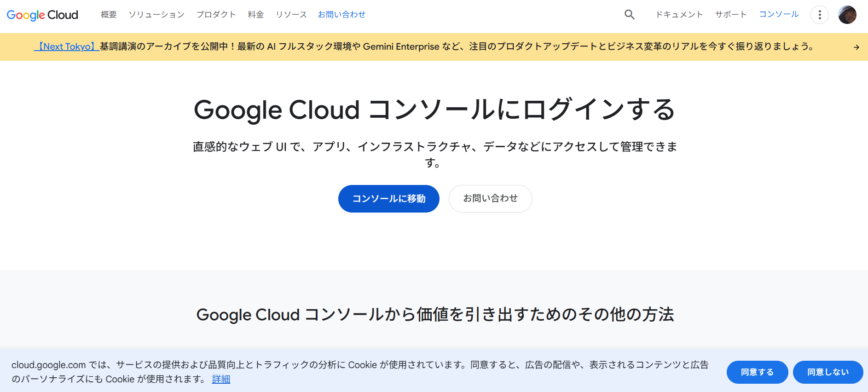This screenshot has width=868, height=392.
Task: Click お問い合わせ in the top navigation
Action: (x=341, y=15)
